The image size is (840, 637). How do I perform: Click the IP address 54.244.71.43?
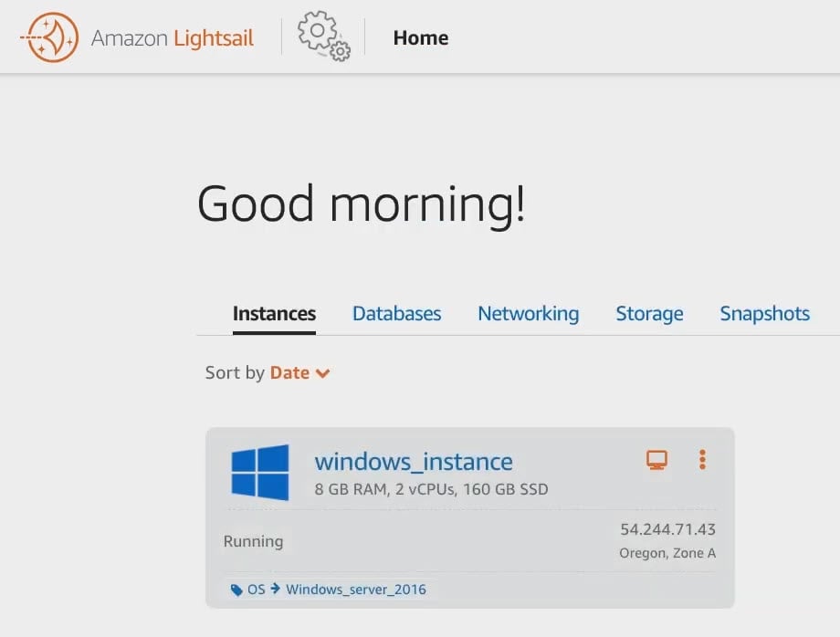[x=667, y=529]
